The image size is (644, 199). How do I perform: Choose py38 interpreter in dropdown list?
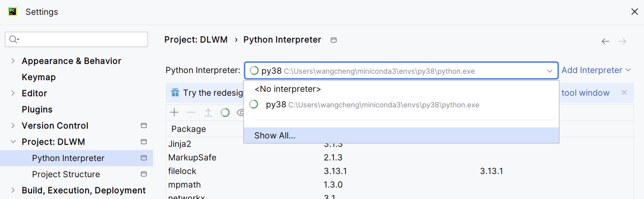coord(401,105)
